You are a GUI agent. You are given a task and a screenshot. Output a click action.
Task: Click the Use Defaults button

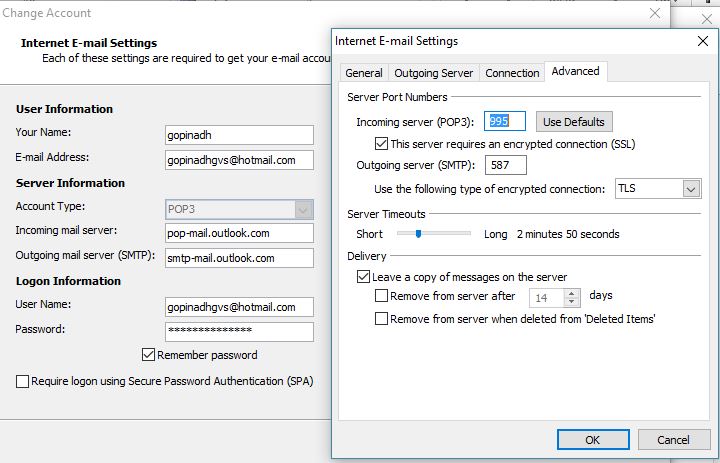click(x=574, y=122)
